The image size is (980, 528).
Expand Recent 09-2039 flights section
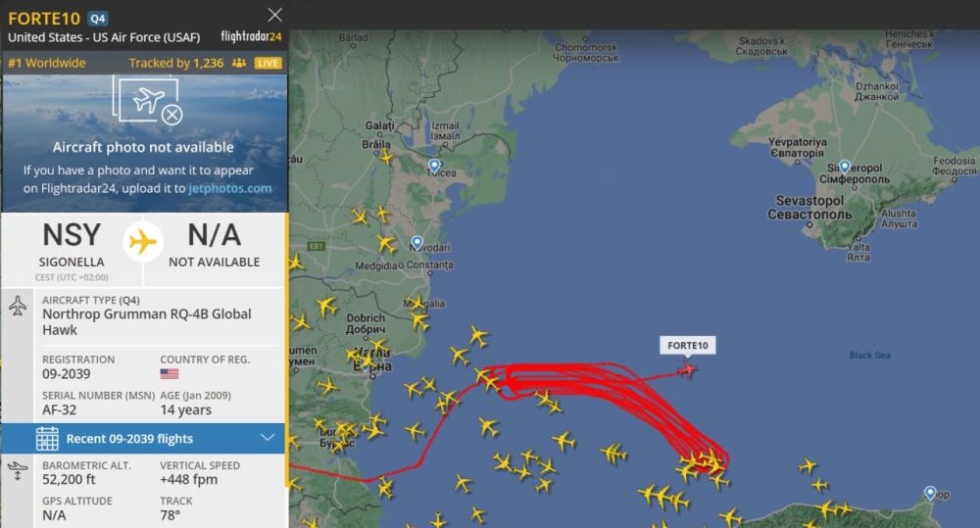point(143,439)
